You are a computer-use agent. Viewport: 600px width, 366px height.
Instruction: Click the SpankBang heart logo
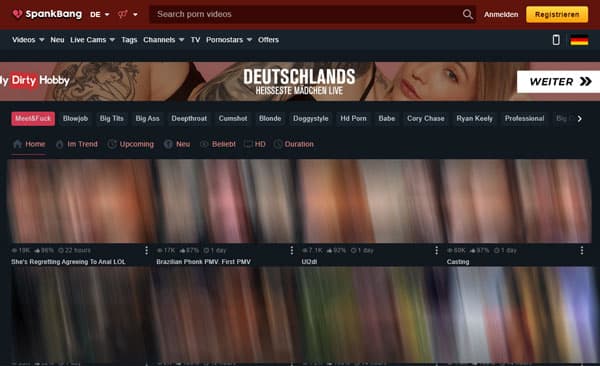coord(17,14)
